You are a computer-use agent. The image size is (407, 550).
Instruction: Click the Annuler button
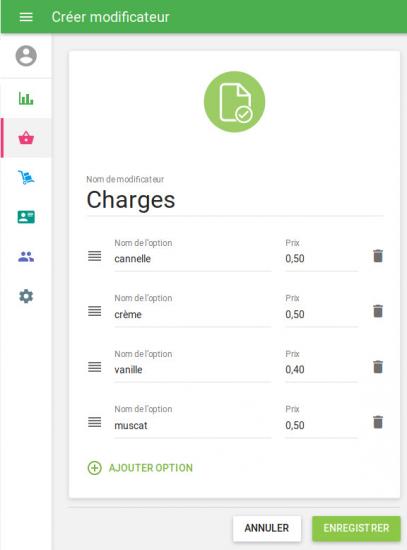(x=267, y=528)
